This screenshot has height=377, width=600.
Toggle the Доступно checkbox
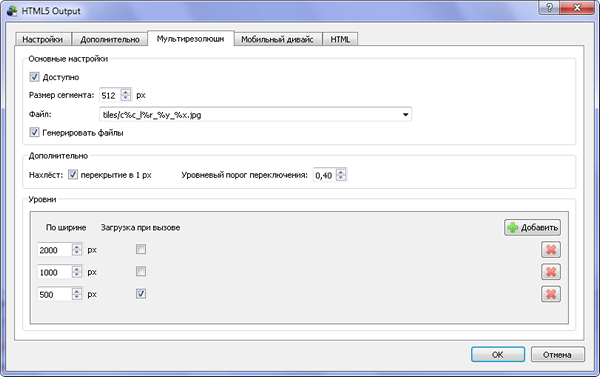point(34,77)
